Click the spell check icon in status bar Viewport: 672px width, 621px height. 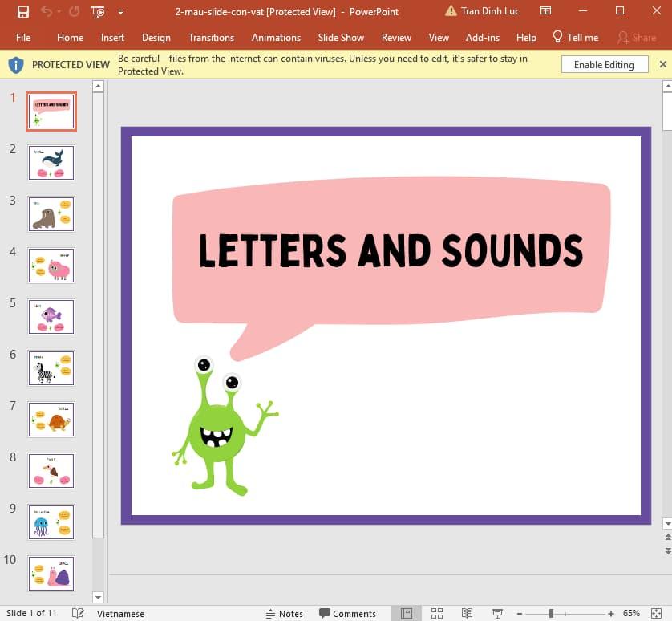point(78,614)
